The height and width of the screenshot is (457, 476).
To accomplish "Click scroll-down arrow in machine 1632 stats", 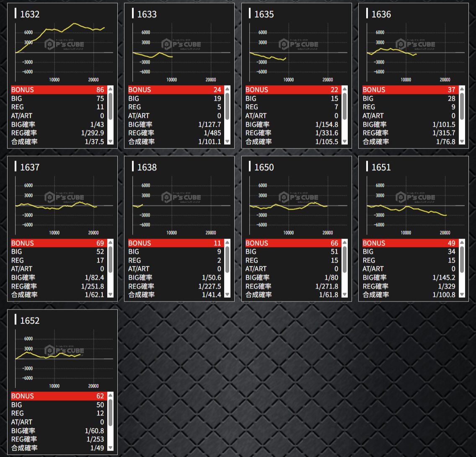I will tap(110, 142).
